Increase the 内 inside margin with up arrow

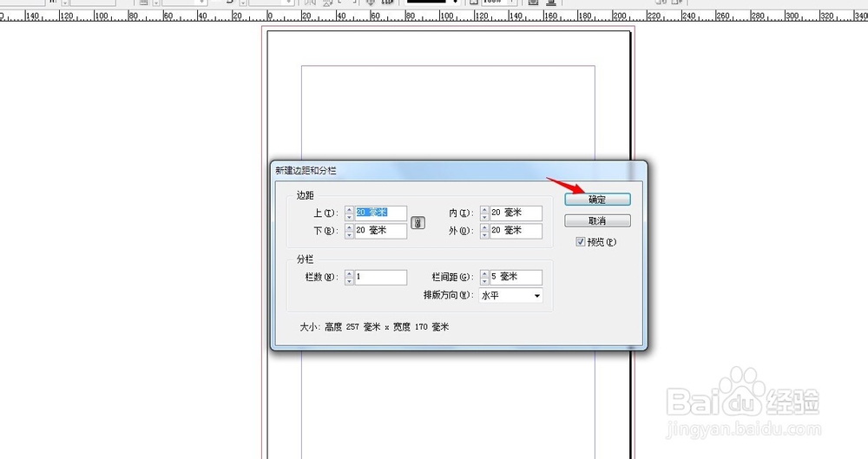[485, 210]
